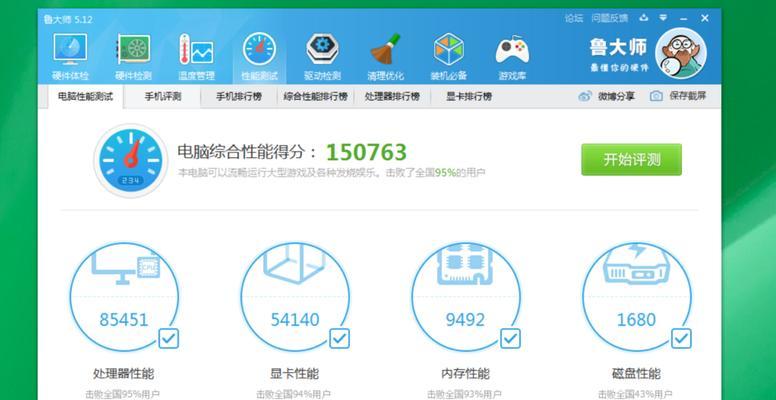Screen dimensions: 776x400
Task: Minimize the 鲁大师 window
Action: (684, 19)
